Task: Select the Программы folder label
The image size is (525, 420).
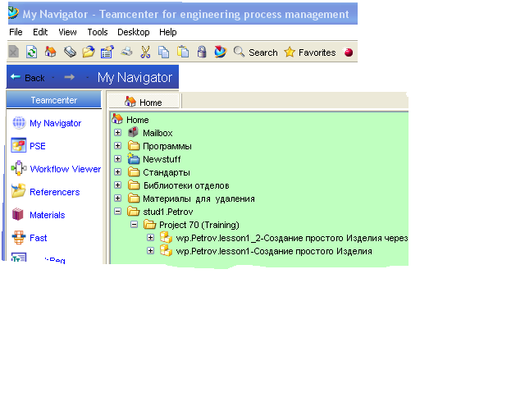Action: point(167,146)
